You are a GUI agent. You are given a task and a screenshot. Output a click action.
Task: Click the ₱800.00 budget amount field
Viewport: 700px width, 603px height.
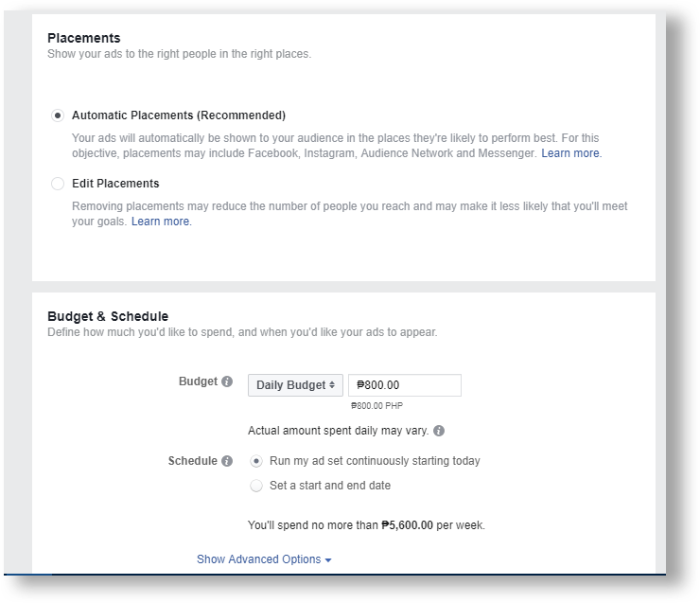pyautogui.click(x=405, y=385)
